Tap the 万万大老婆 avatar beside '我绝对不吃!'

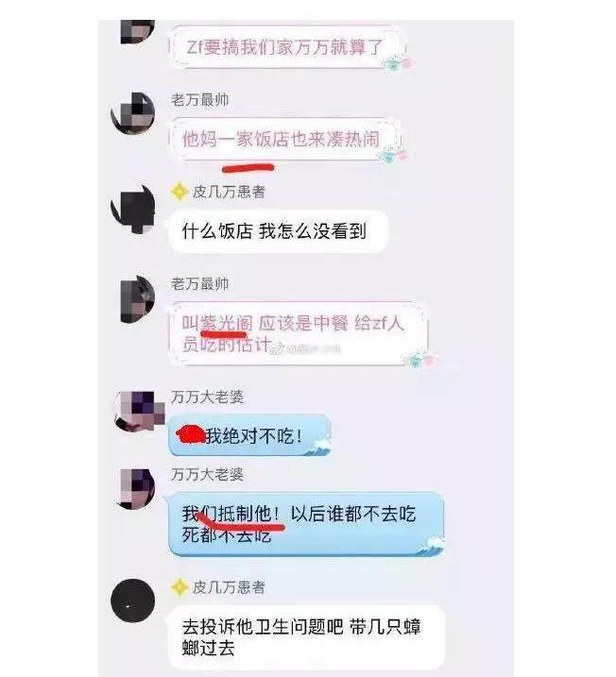[138, 411]
